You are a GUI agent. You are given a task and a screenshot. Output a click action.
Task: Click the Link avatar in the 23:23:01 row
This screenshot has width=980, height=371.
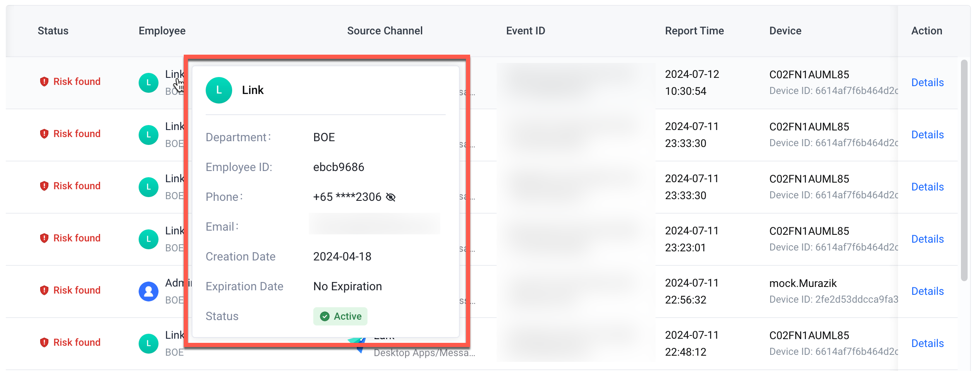[x=149, y=239]
